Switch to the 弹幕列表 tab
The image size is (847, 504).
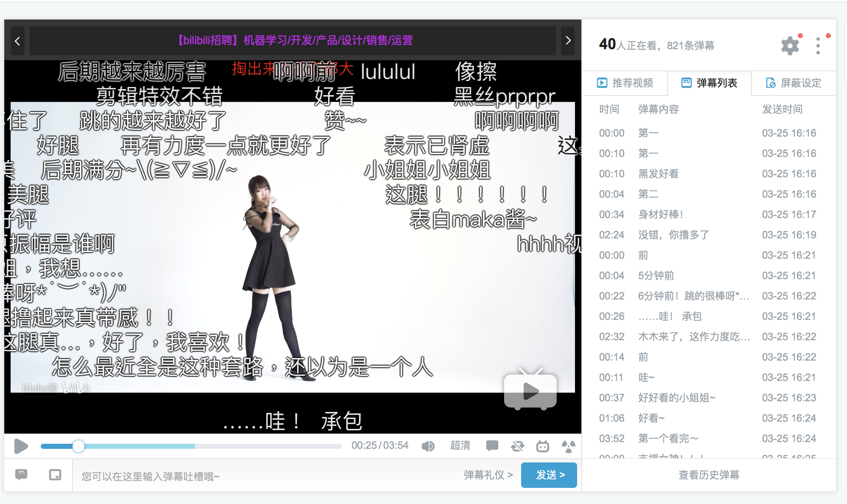click(x=709, y=83)
